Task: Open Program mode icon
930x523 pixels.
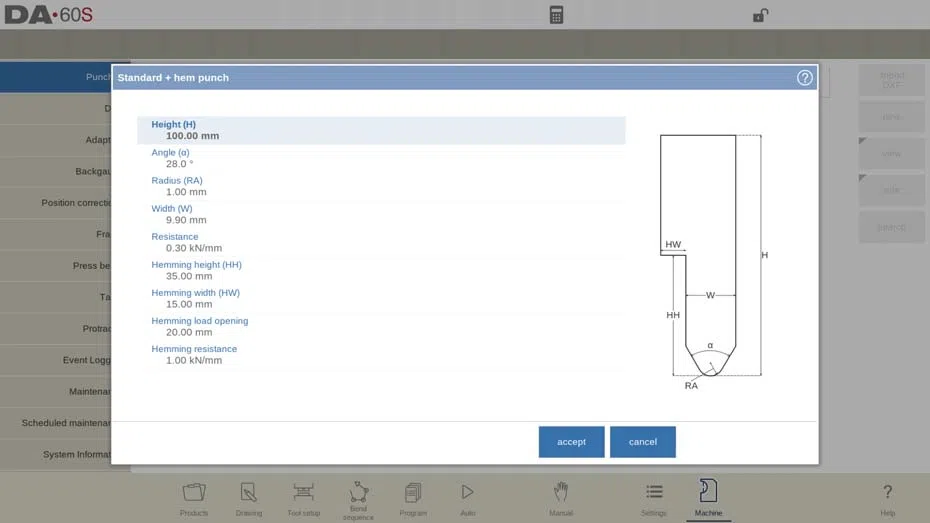Action: (x=413, y=499)
